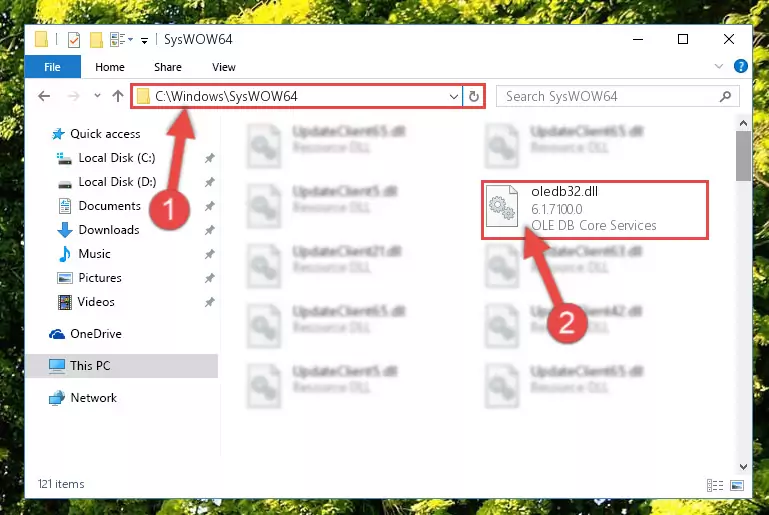Refresh the SysWOW64 folder view
Viewport: 769px width, 515px height.
coord(473,96)
